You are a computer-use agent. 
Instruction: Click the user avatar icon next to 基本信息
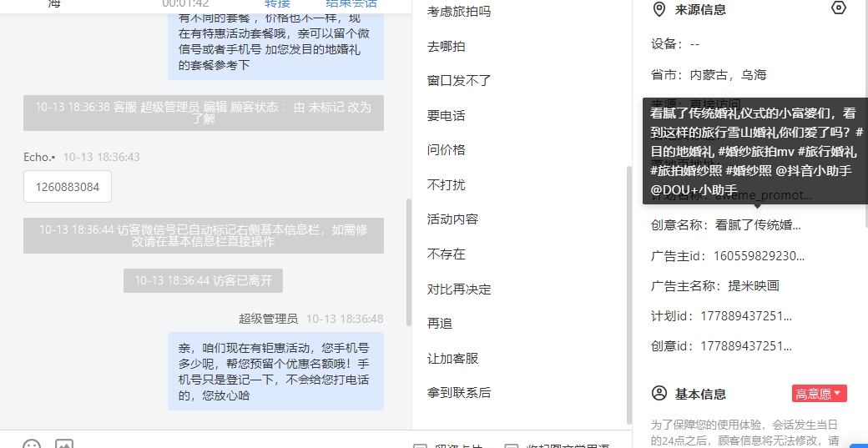[x=659, y=394]
